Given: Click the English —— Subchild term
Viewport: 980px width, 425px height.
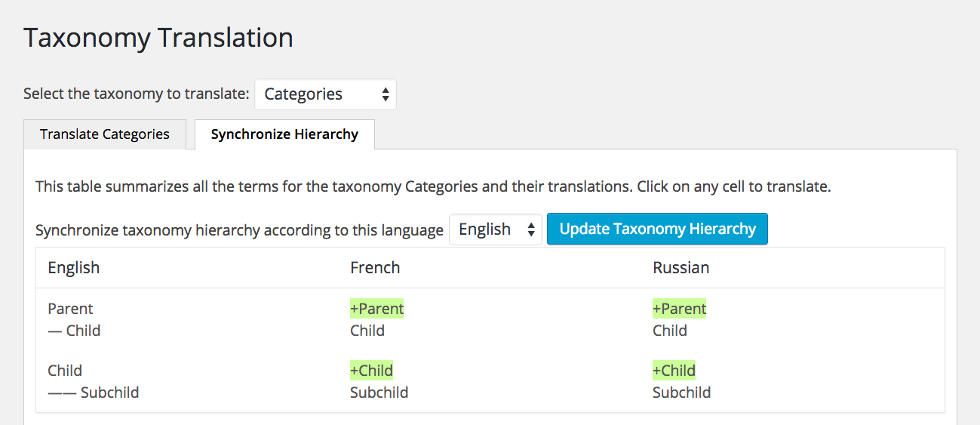Looking at the screenshot, I should click(x=93, y=393).
